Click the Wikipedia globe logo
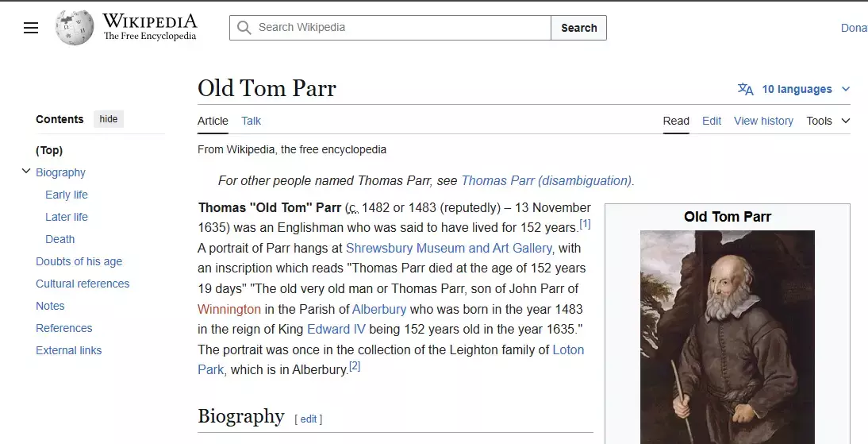This screenshot has width=868, height=444. click(x=75, y=28)
